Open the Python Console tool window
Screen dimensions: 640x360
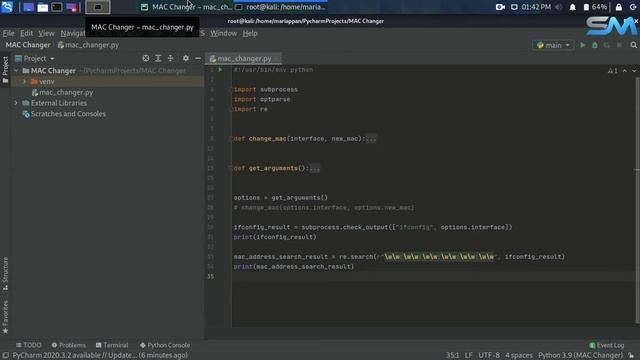165,345
